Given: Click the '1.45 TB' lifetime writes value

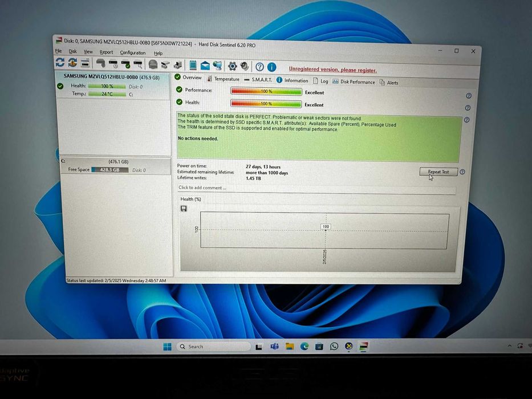Looking at the screenshot, I should tap(253, 178).
